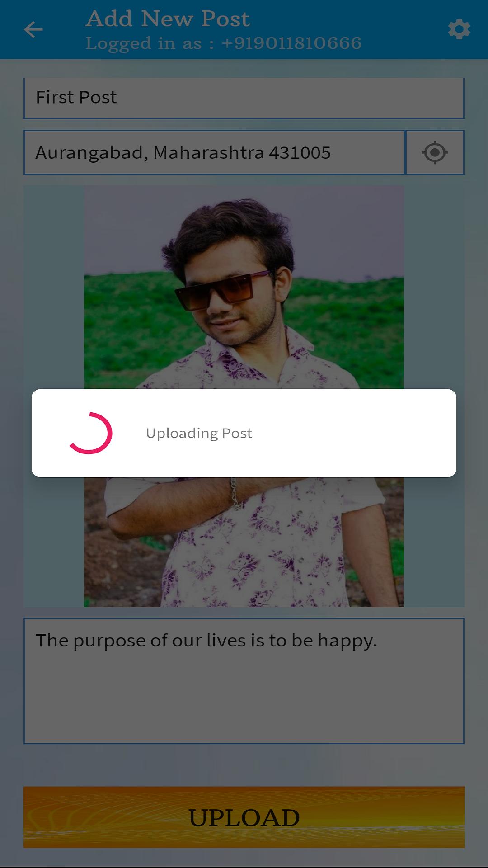Image resolution: width=488 pixels, height=868 pixels.
Task: Click the caption text about being happy
Action: pyautogui.click(x=206, y=641)
